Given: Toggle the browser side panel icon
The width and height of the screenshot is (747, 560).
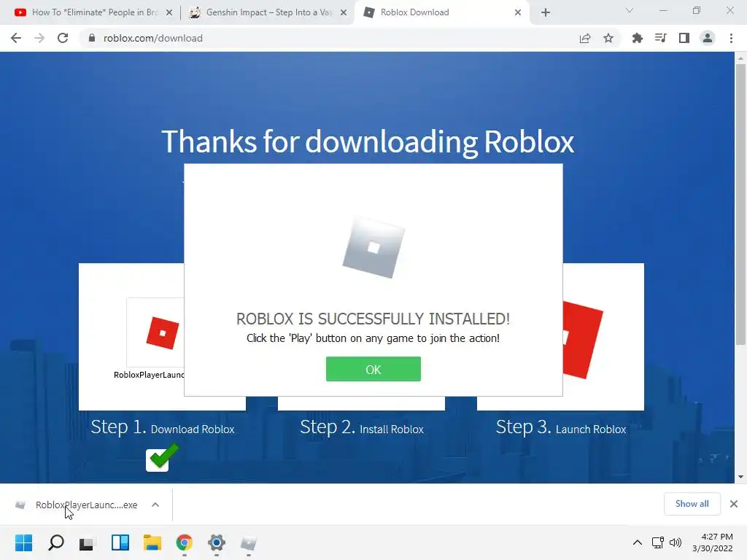Looking at the screenshot, I should tap(684, 38).
